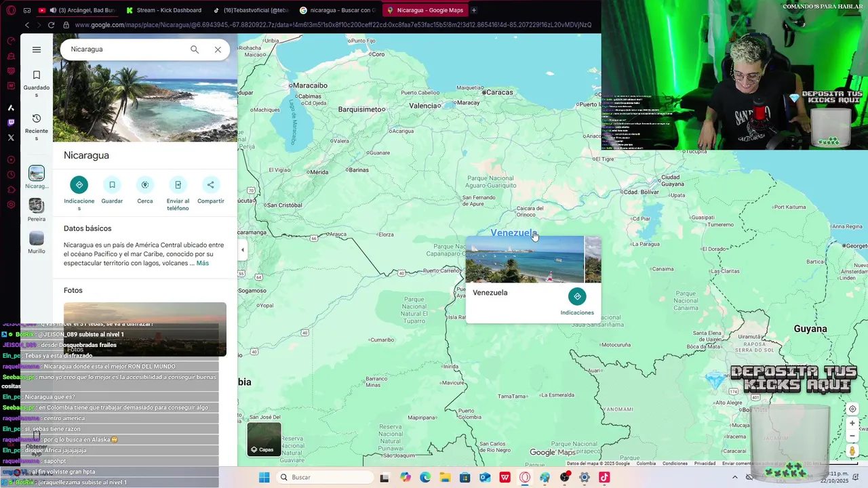Viewport: 868px width, 488px height.
Task: Open TikTok app from taskbar
Action: coord(604,477)
